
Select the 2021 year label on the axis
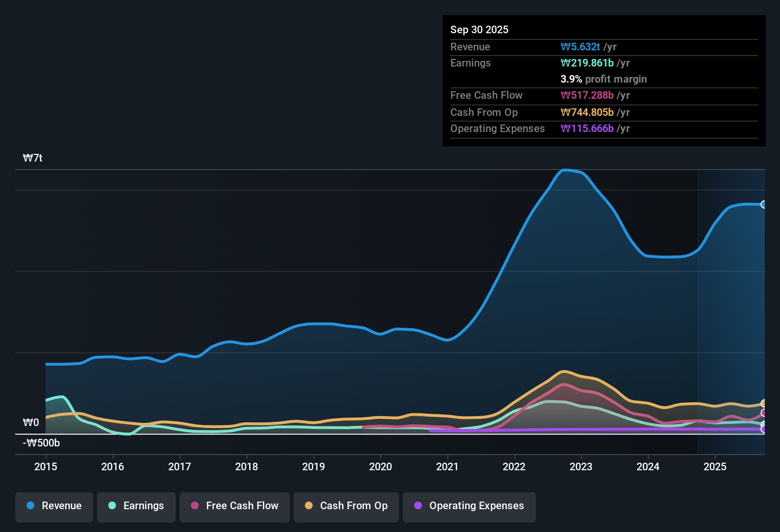(447, 467)
